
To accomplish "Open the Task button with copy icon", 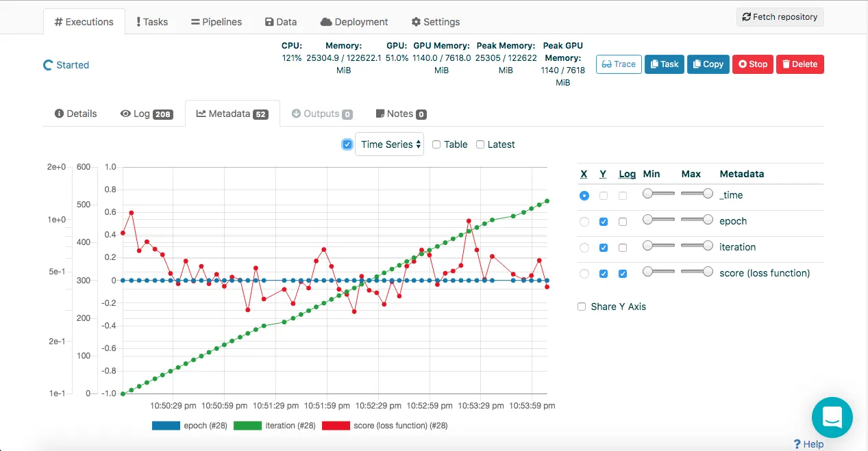I will 665,64.
